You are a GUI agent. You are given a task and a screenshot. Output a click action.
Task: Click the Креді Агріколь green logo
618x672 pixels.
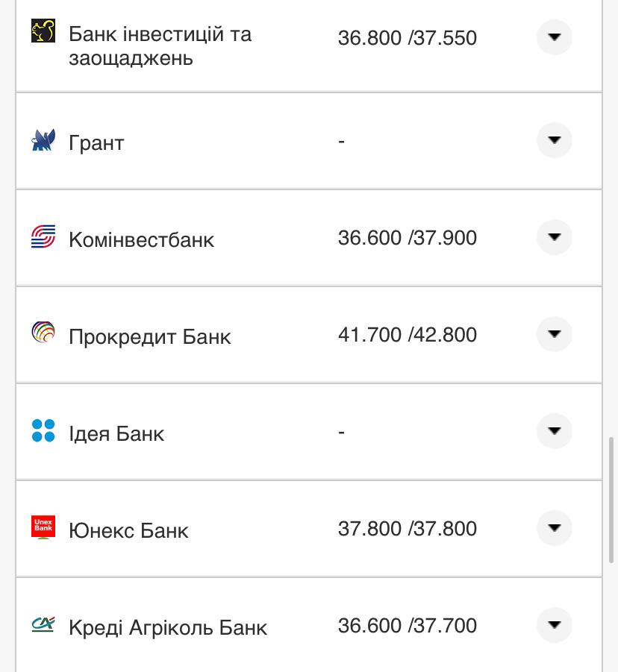[43, 624]
